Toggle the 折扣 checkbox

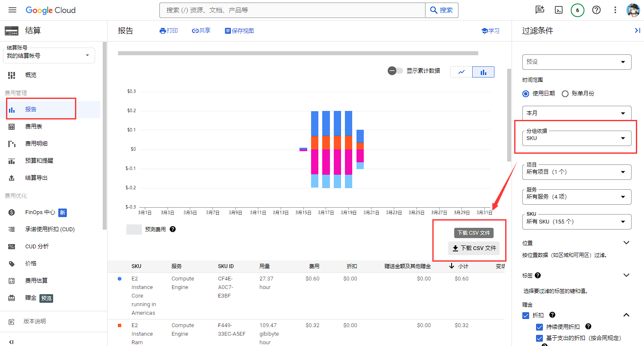point(526,316)
